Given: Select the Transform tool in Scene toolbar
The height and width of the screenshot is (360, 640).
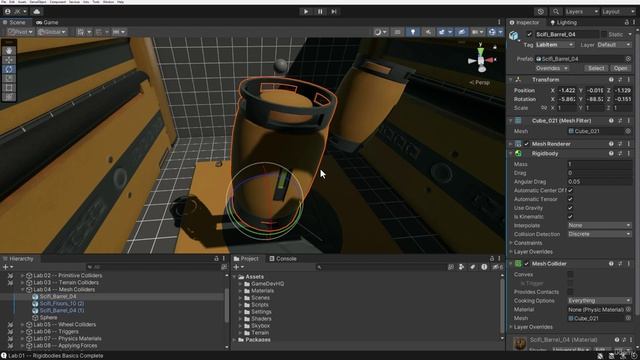Looking at the screenshot, I should click(x=9, y=97).
